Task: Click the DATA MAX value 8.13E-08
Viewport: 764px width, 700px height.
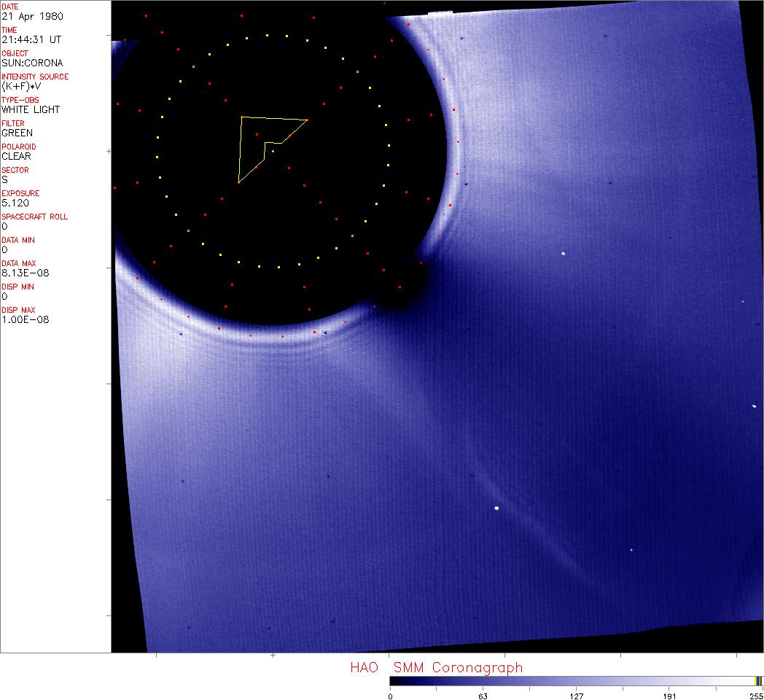Action: pyautogui.click(x=22, y=273)
